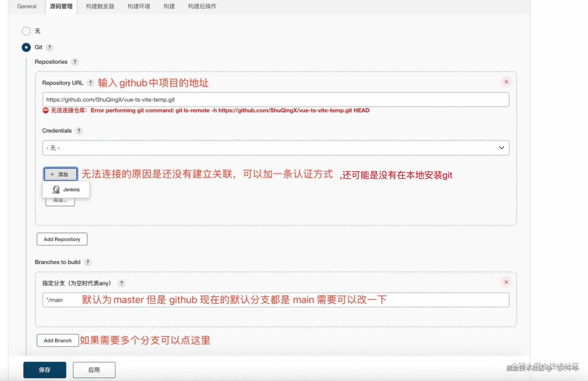Viewport: 588px width, 381px height.
Task: Click the 添加 credentials button
Action: 60,174
